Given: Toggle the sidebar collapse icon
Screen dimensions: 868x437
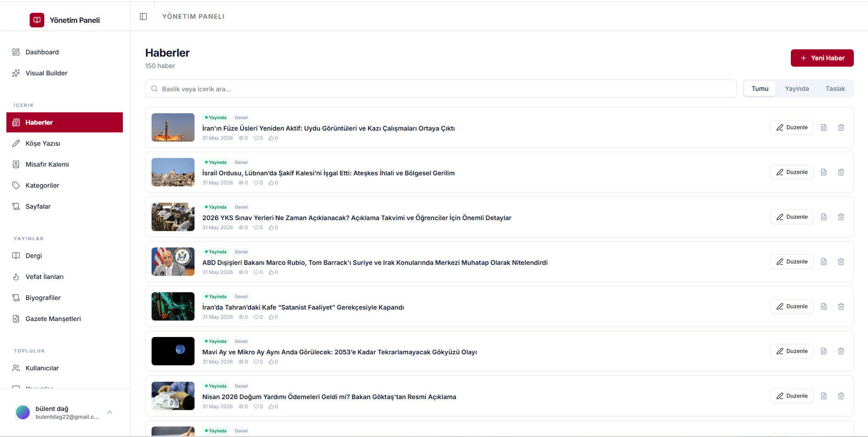Looking at the screenshot, I should point(143,16).
